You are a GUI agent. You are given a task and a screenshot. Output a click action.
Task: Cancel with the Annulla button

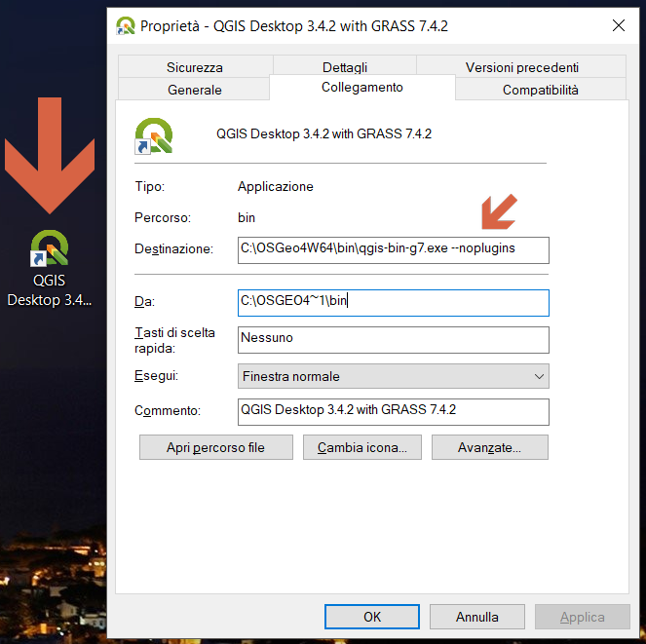(476, 617)
